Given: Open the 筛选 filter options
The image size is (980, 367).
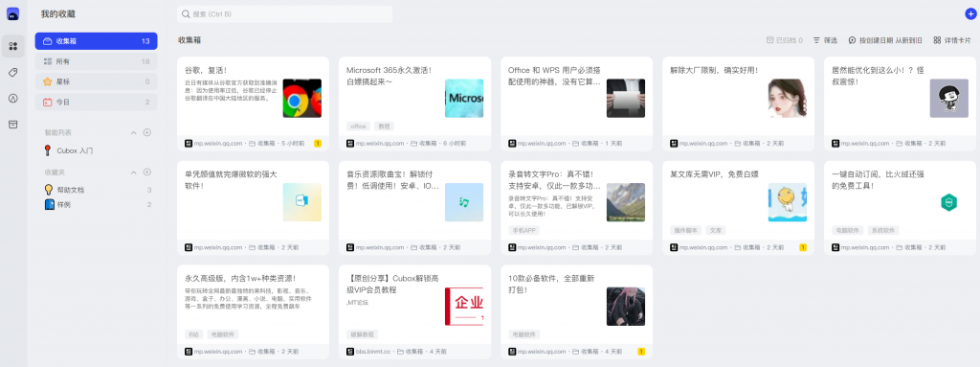Looking at the screenshot, I should tap(825, 40).
